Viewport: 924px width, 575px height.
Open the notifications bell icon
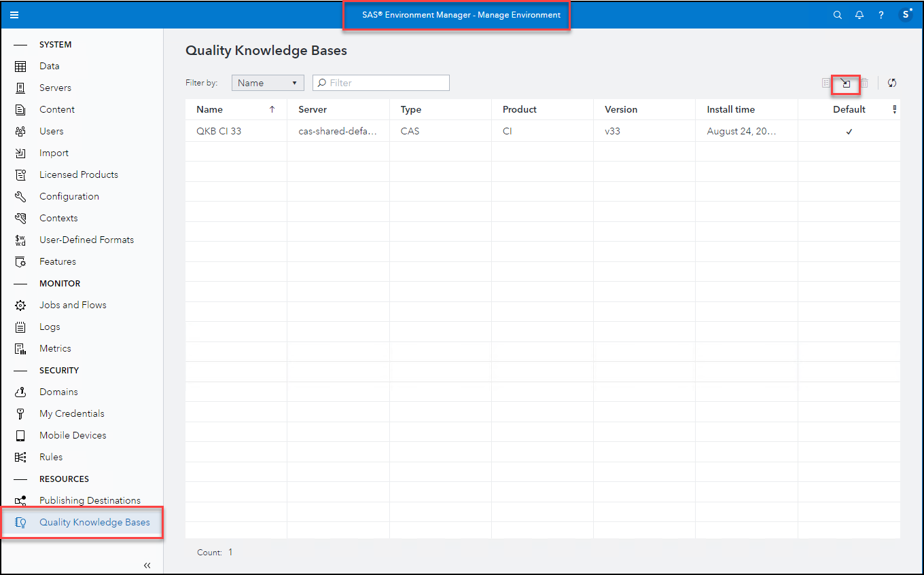pos(859,14)
